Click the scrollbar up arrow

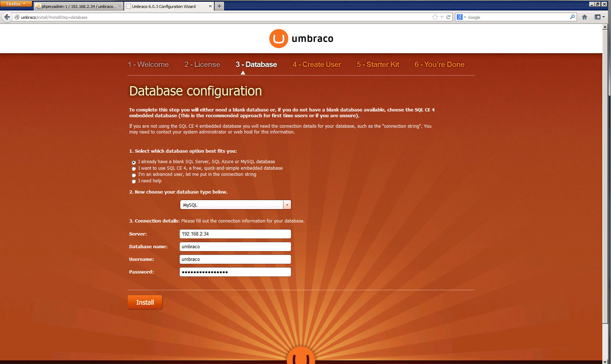[605, 27]
